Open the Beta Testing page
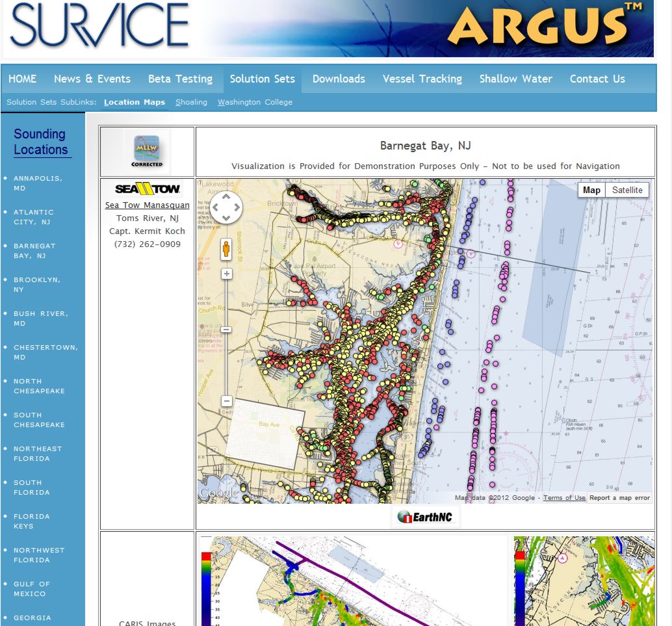 point(181,79)
